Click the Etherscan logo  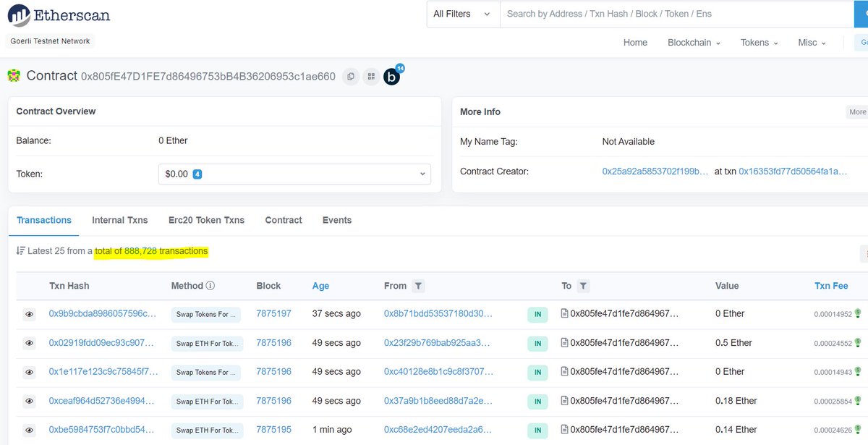click(x=59, y=14)
